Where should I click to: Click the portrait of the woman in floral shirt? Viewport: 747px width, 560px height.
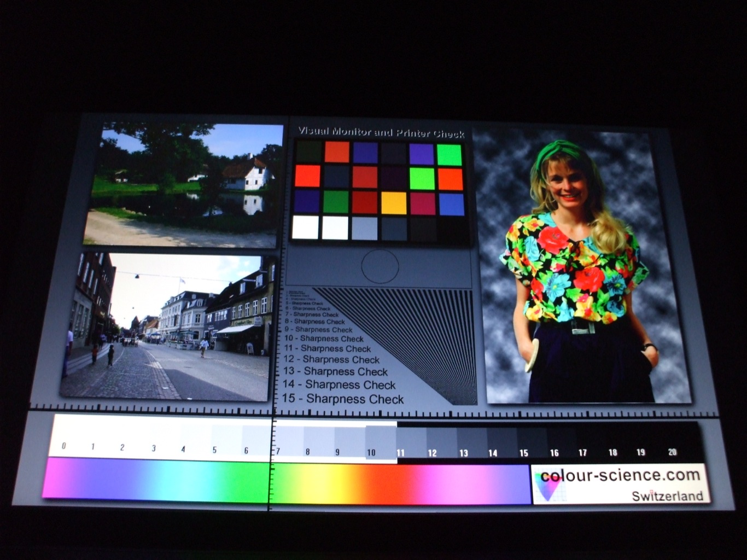tap(582, 268)
